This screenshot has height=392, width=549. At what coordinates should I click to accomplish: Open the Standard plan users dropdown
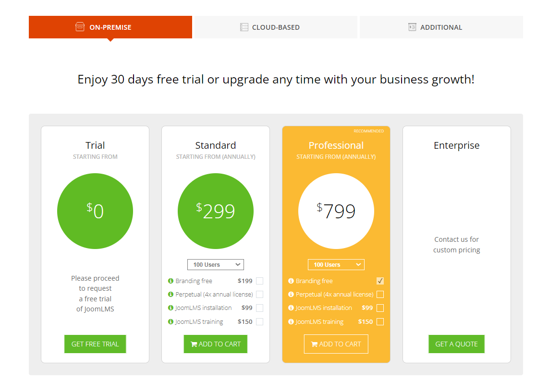(216, 265)
